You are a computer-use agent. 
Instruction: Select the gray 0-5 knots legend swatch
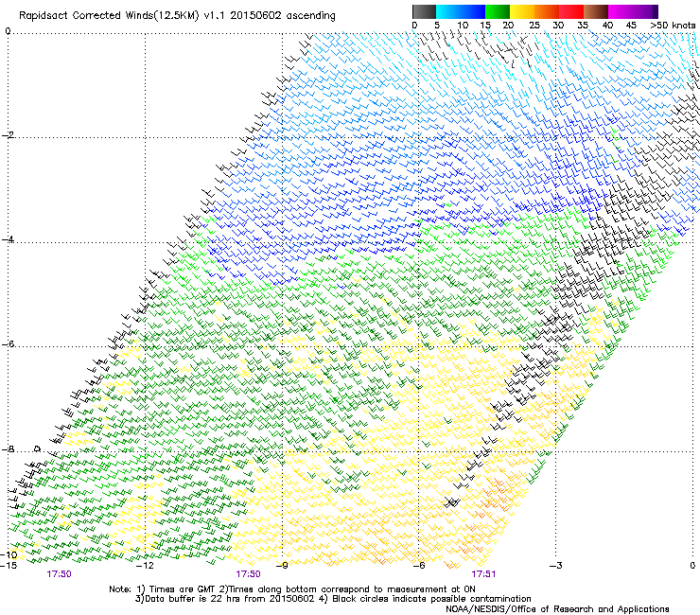click(425, 11)
